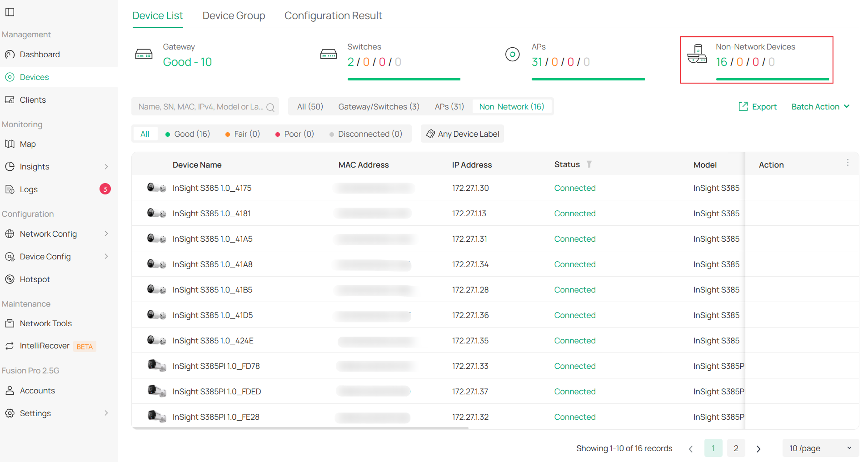Click camera thumbnail for InSight S385 1.0_41A5

tap(157, 239)
